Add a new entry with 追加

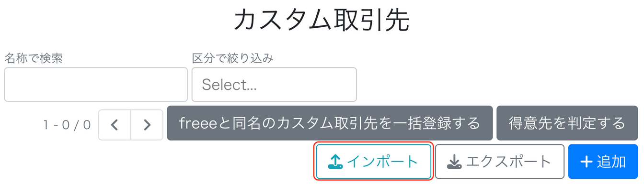click(603, 162)
